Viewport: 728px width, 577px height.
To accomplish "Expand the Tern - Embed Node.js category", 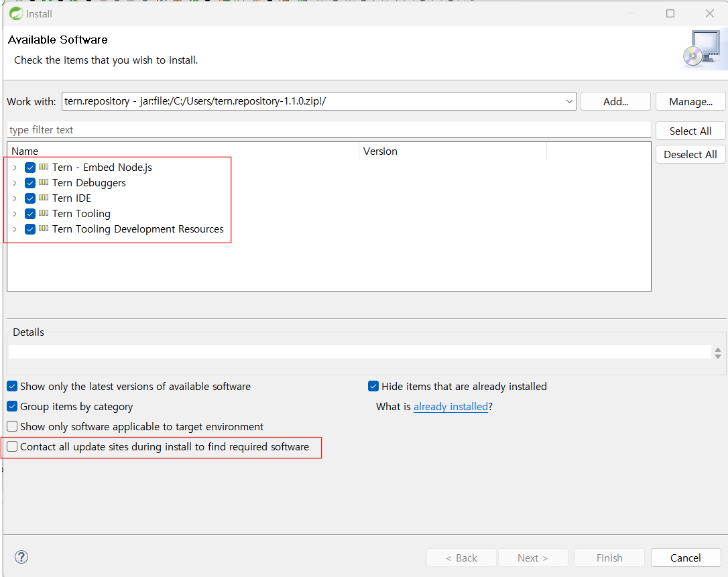I will pyautogui.click(x=15, y=168).
